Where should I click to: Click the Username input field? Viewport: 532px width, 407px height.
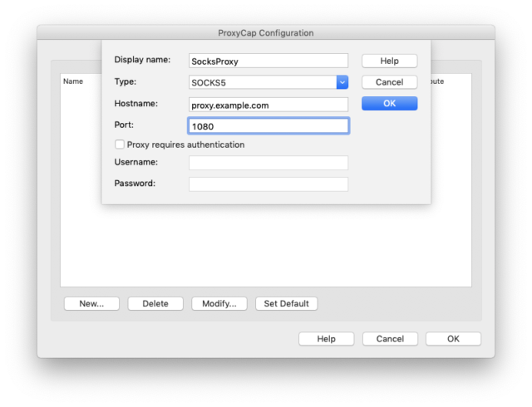click(268, 163)
